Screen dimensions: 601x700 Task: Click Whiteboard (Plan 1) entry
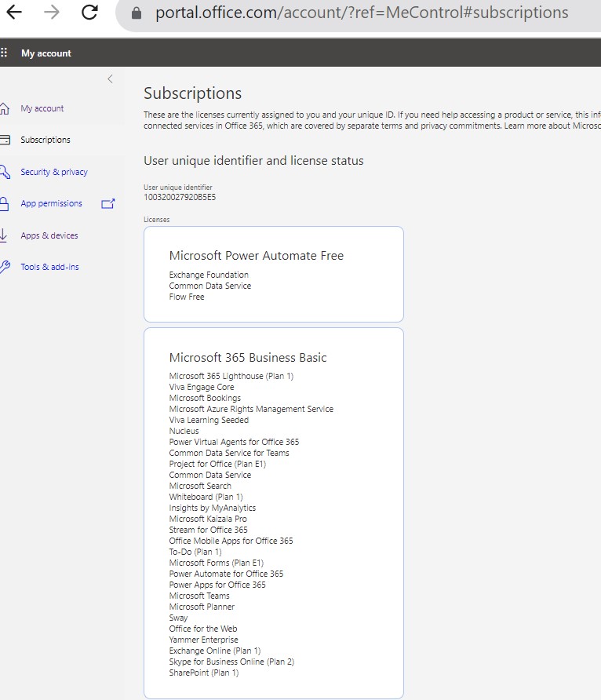coord(206,497)
